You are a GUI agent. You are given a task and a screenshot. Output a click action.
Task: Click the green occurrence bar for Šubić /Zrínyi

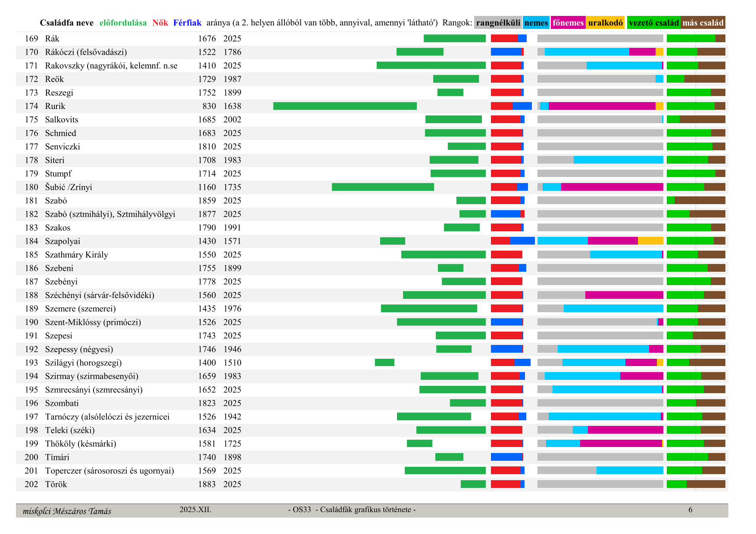383,187
